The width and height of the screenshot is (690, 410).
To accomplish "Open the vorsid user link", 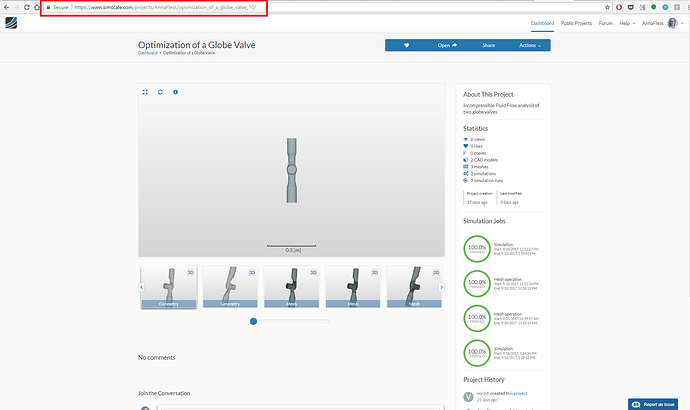I will [x=482, y=393].
